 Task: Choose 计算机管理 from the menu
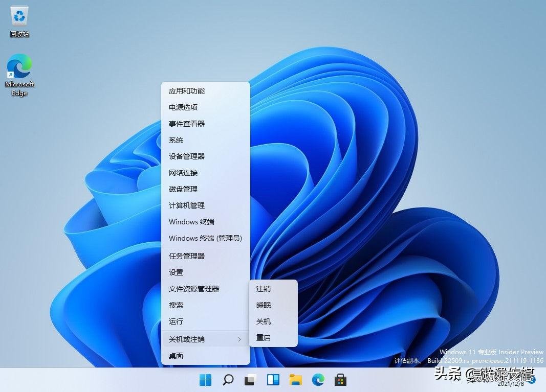point(206,205)
